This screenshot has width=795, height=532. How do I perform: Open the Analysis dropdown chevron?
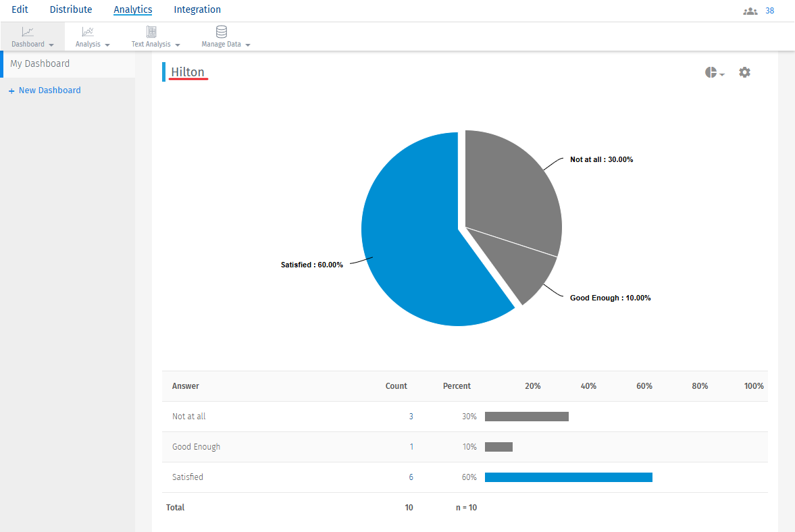[x=107, y=45]
